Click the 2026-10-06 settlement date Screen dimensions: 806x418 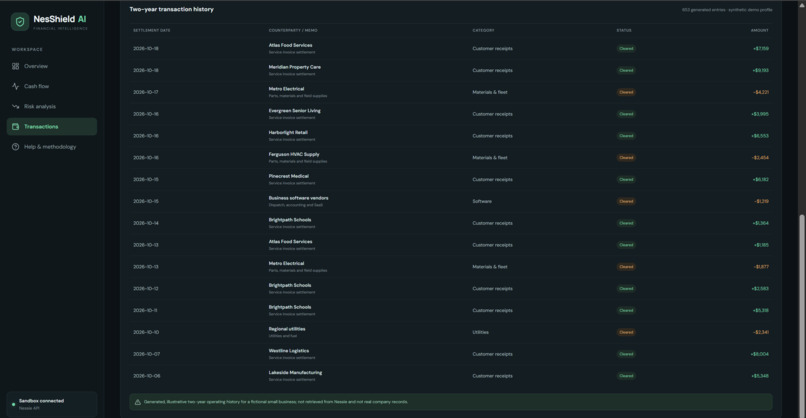(x=146, y=376)
